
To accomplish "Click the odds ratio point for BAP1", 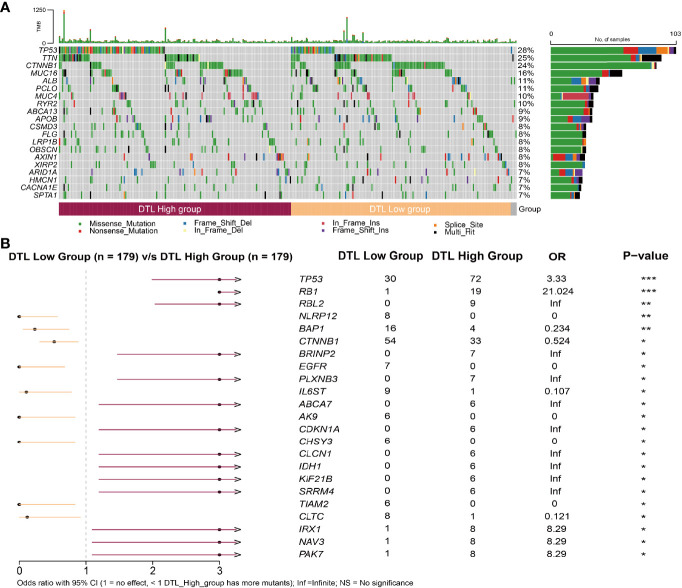I will pos(35,328).
